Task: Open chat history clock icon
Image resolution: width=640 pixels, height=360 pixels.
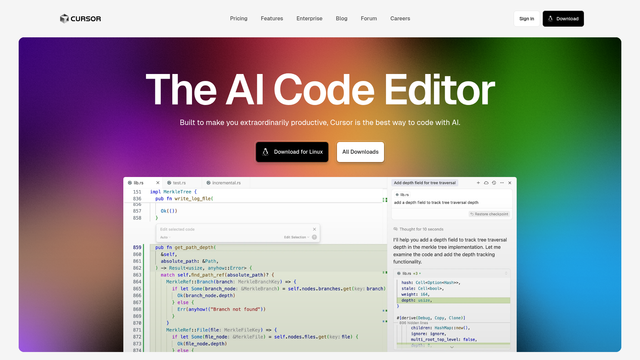Action: pyautogui.click(x=494, y=183)
